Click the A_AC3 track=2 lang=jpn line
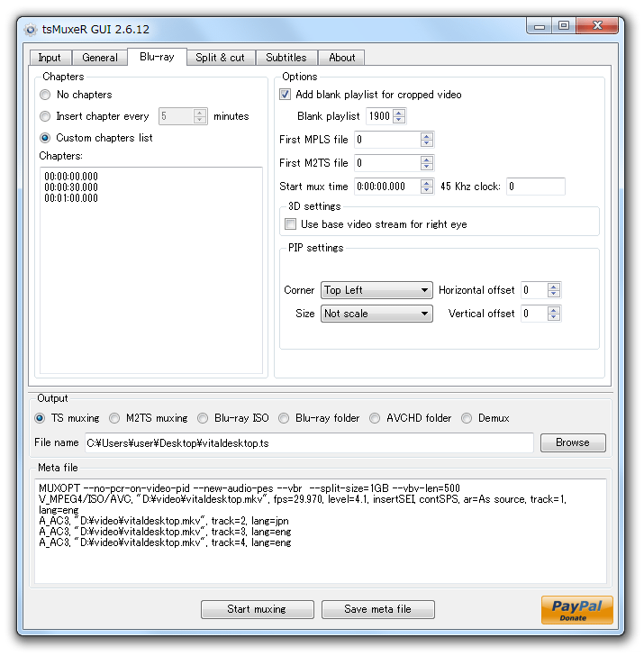The height and width of the screenshot is (656, 644). click(x=164, y=521)
